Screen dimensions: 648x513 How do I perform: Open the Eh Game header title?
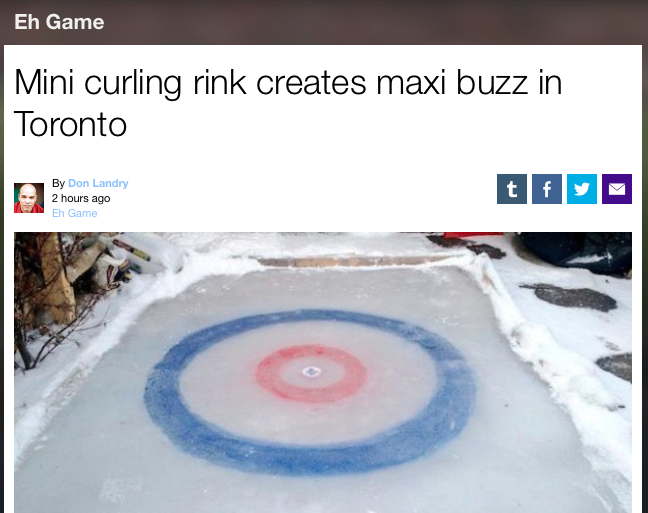pyautogui.click(x=59, y=21)
